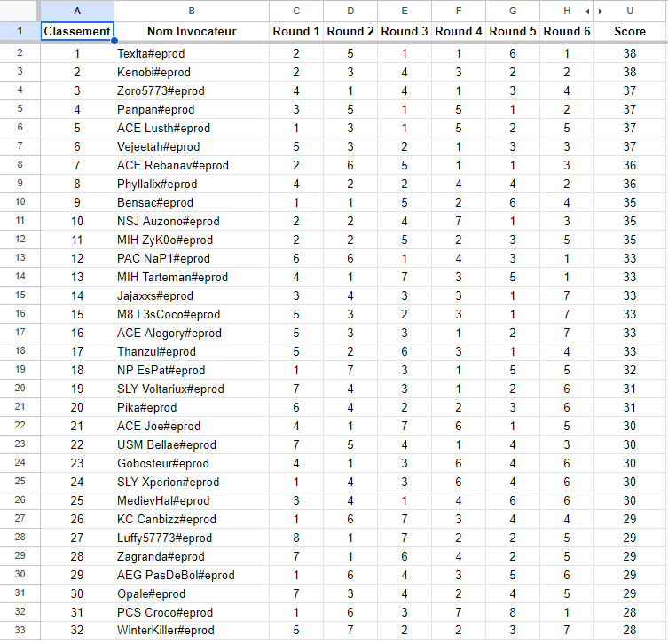668x644 pixels.
Task: Select cell Texita#eprod
Action: pos(192,53)
